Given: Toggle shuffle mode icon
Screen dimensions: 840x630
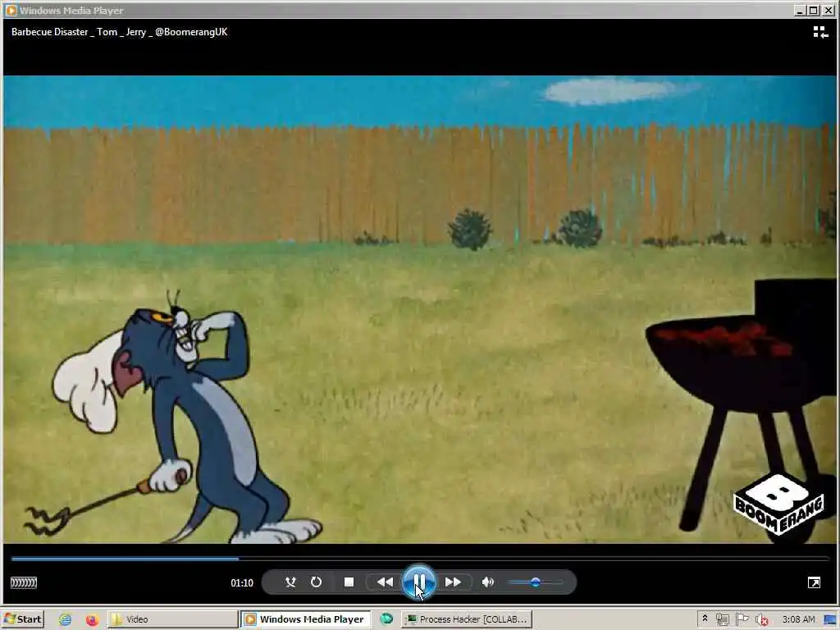Looking at the screenshot, I should click(x=290, y=582).
